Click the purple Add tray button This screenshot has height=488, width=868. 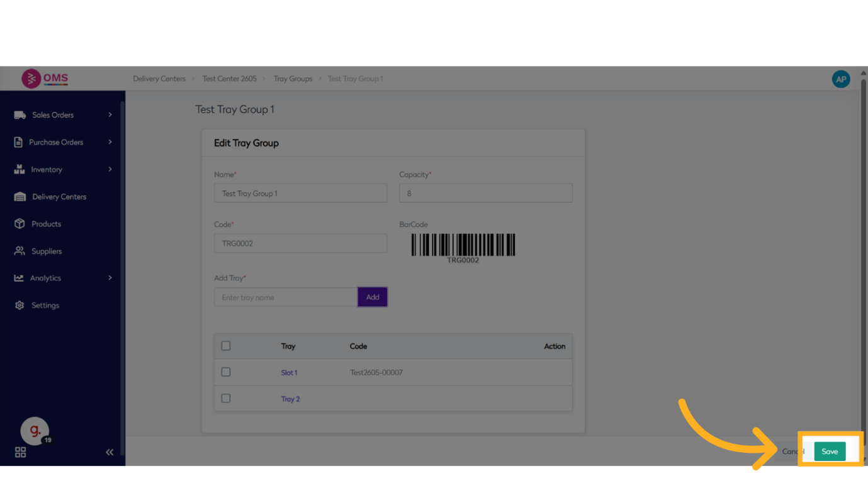(x=373, y=297)
